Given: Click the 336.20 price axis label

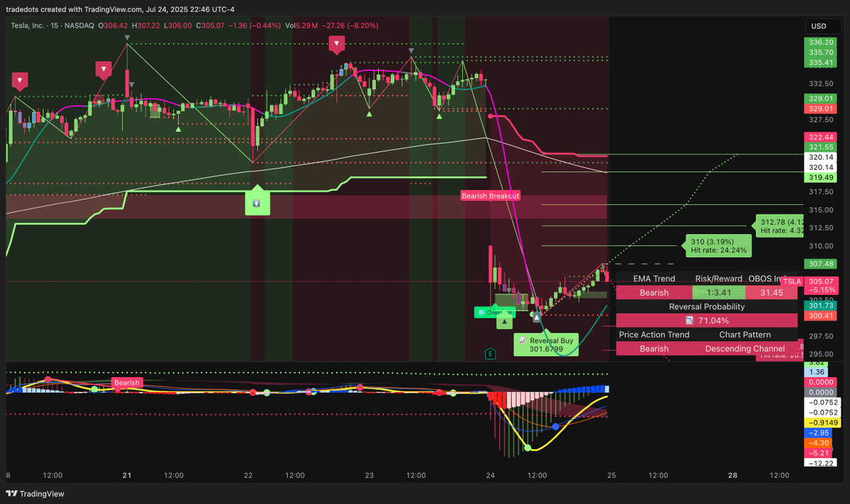Looking at the screenshot, I should click(821, 43).
